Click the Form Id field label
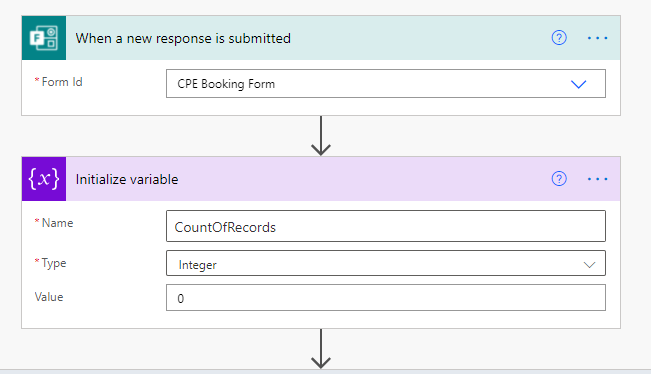 click(59, 82)
